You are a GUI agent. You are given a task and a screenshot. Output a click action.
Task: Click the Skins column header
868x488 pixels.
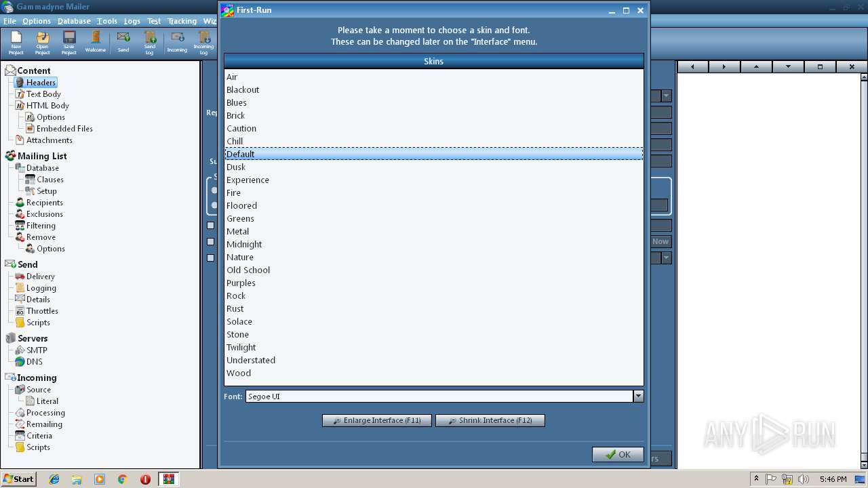click(434, 61)
